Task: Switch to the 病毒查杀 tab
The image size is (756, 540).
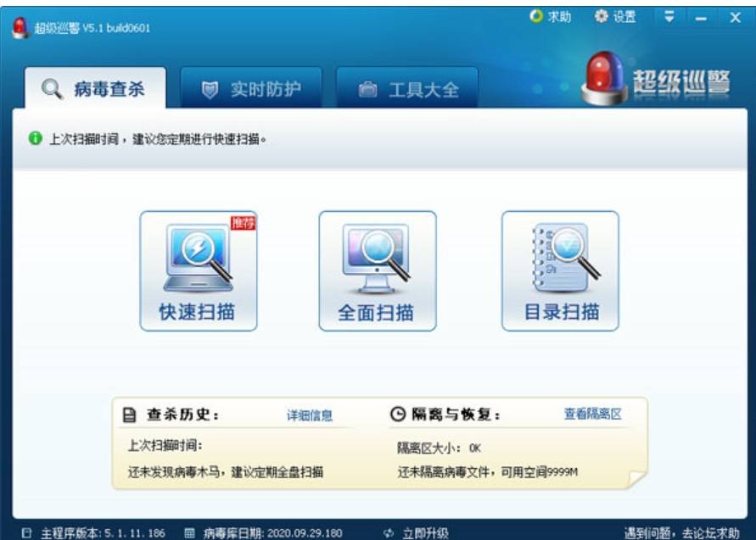Action: (96, 88)
